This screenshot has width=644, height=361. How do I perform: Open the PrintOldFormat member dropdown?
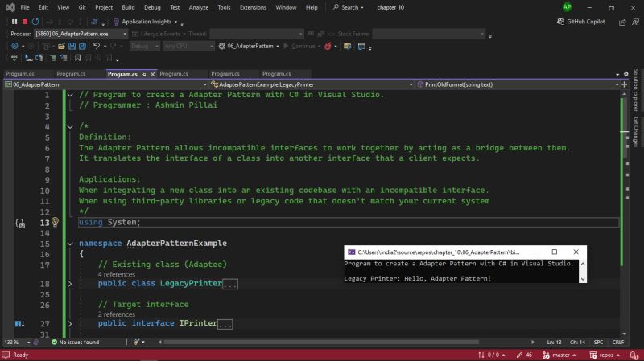pos(518,84)
